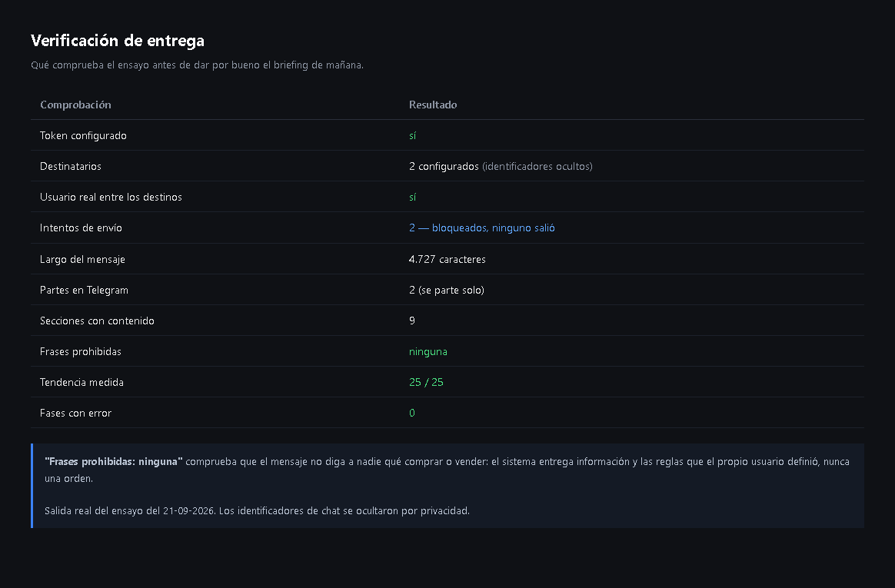Select the 'Intentos de envío' row label
This screenshot has height=588, width=895.
click(81, 228)
